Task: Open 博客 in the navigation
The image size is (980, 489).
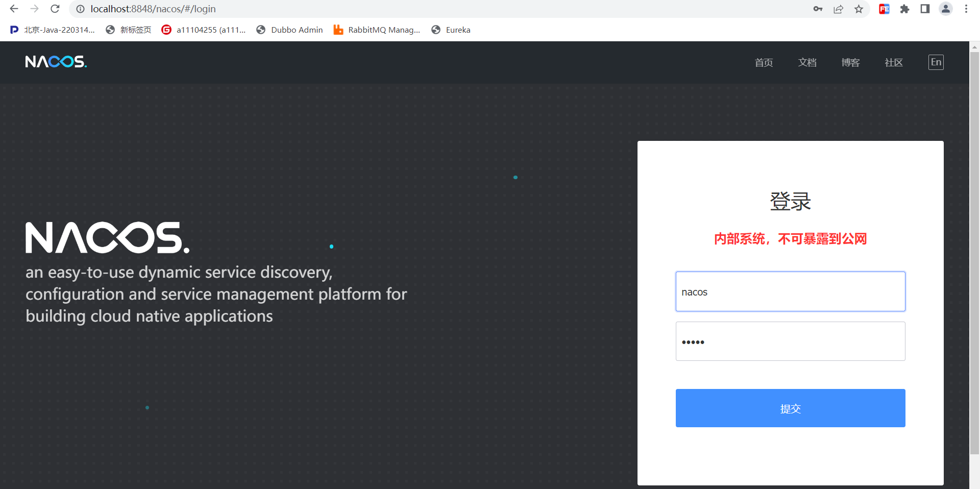Action: coord(850,63)
